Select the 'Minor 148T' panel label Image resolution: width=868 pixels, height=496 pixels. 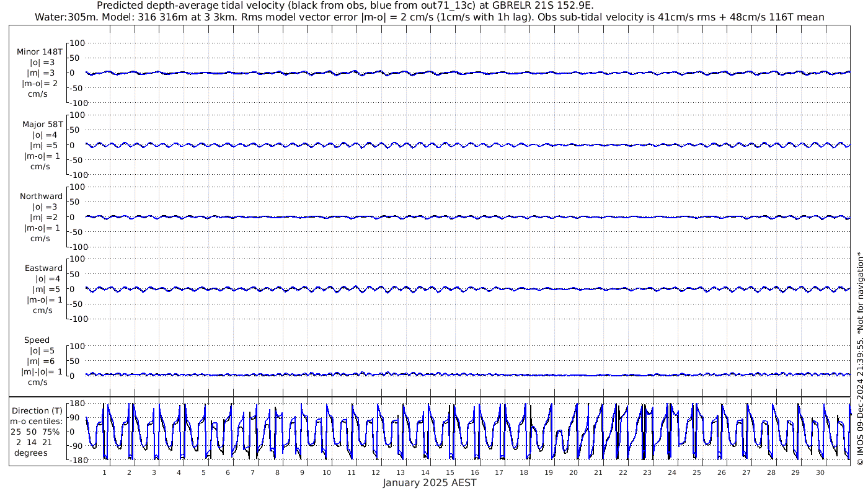40,52
